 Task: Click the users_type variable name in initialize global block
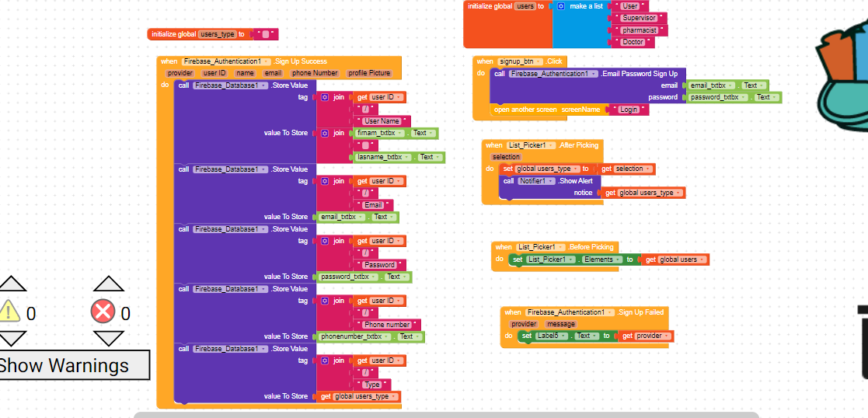click(x=218, y=34)
